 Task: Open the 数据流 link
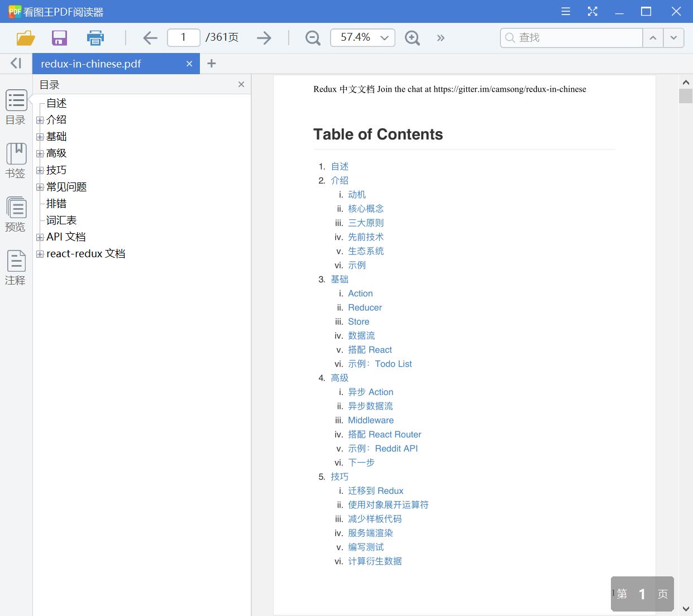(361, 335)
